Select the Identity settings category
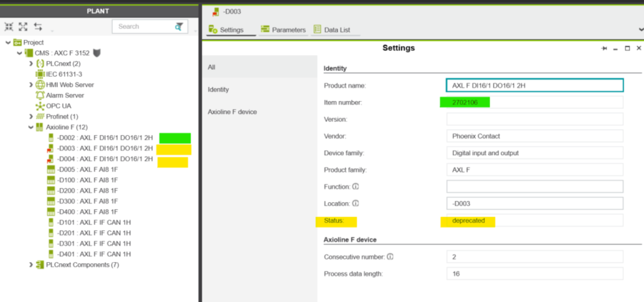 click(x=218, y=90)
